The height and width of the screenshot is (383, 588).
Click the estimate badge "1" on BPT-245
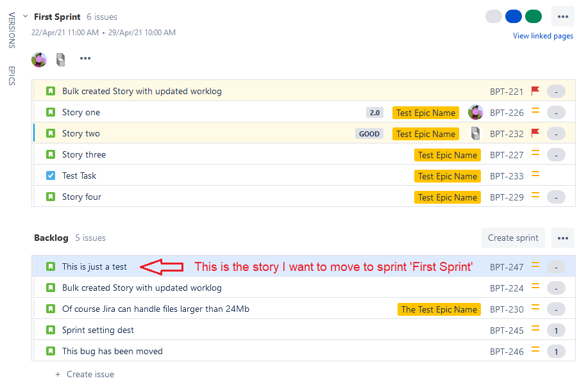[556, 330]
